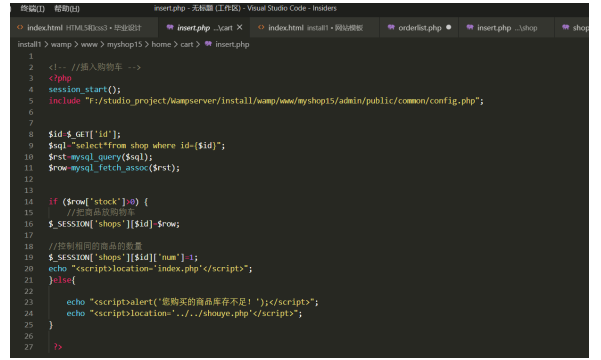The height and width of the screenshot is (360, 601).
Task: Click line number 14 in the gutter
Action: click(29, 202)
